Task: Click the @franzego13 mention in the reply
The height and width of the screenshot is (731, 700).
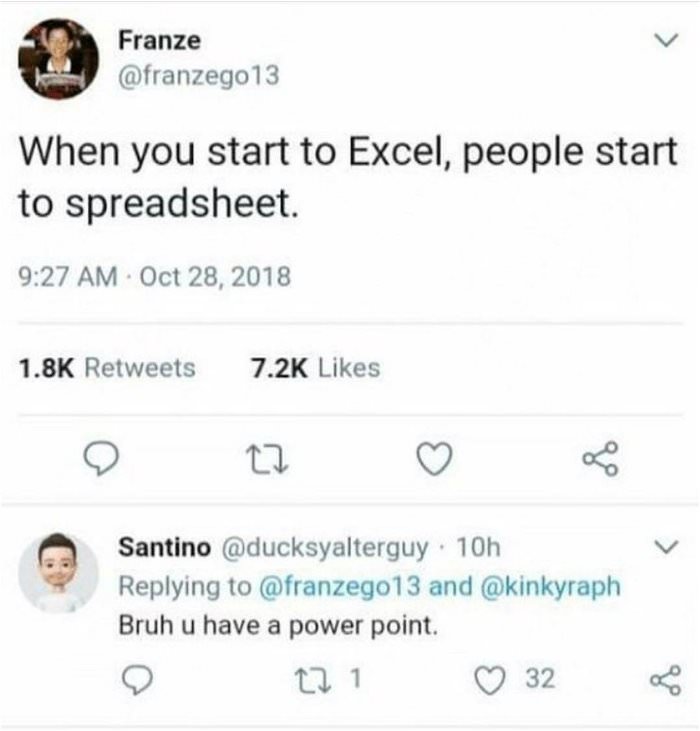Action: coord(340,586)
